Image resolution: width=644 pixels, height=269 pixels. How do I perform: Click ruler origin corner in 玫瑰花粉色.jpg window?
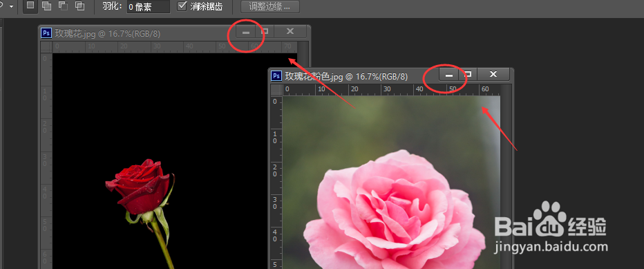tap(276, 90)
